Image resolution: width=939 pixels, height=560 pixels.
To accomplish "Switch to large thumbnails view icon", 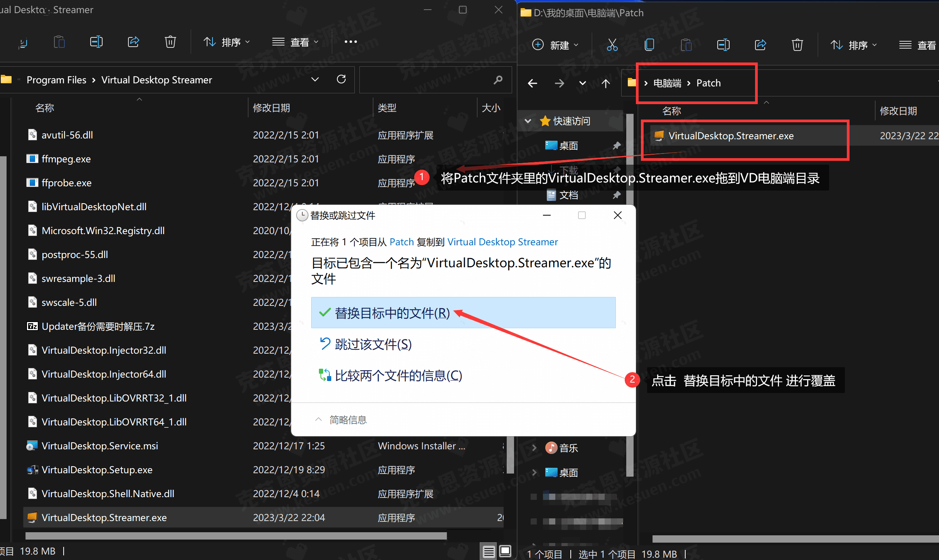I will [505, 552].
